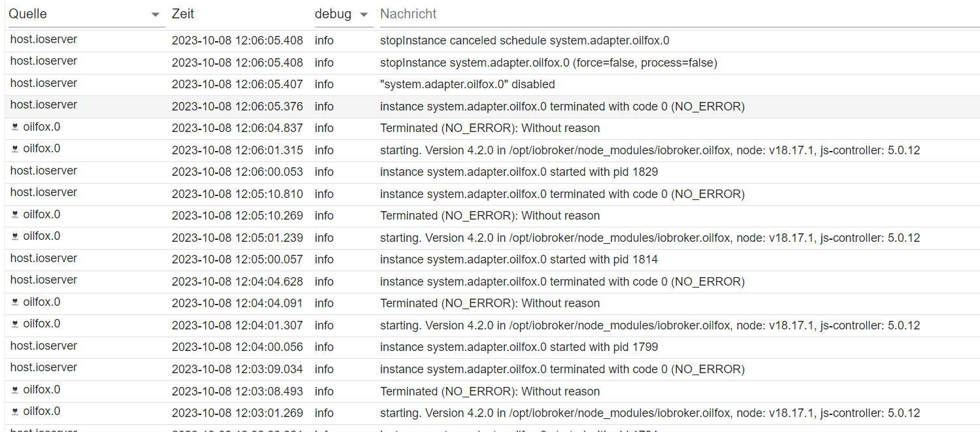
Task: Click the Quelle dropdown arrow
Action: pyautogui.click(x=155, y=14)
